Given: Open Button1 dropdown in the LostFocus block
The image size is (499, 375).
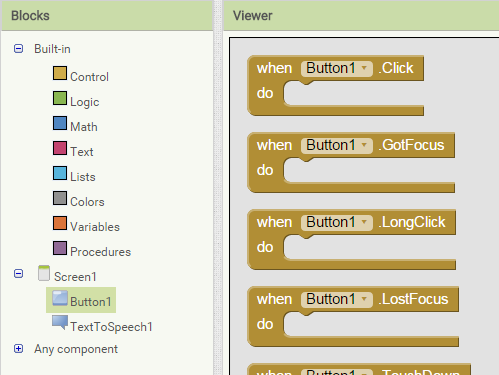Looking at the screenshot, I should [337, 299].
